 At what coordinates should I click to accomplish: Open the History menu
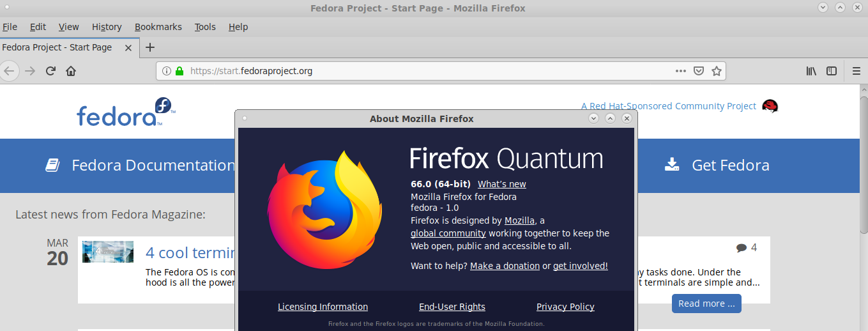pyautogui.click(x=107, y=27)
